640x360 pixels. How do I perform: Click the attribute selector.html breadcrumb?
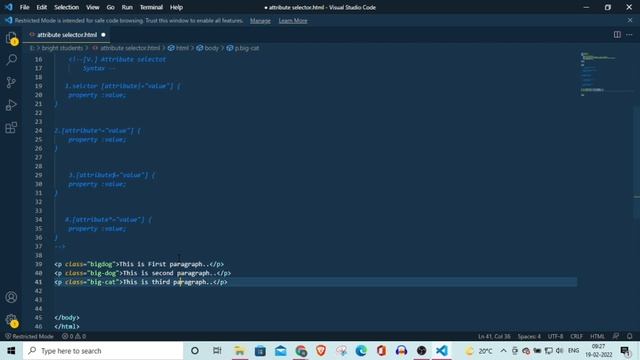130,48
